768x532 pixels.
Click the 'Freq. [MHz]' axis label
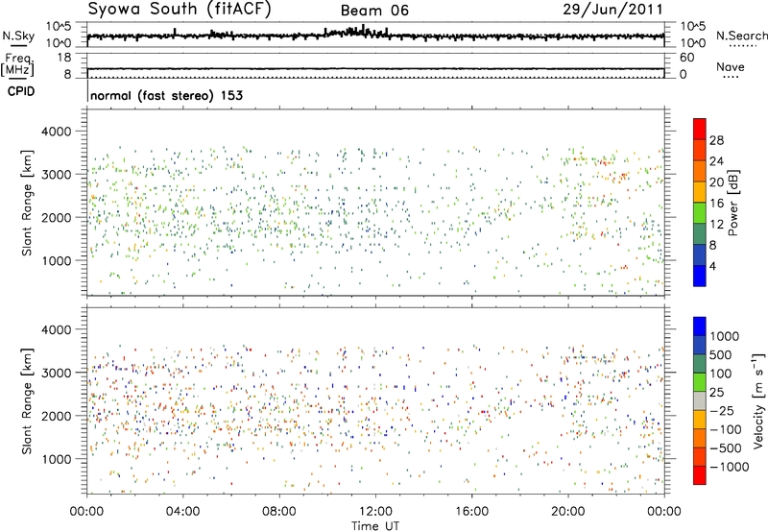click(x=17, y=65)
